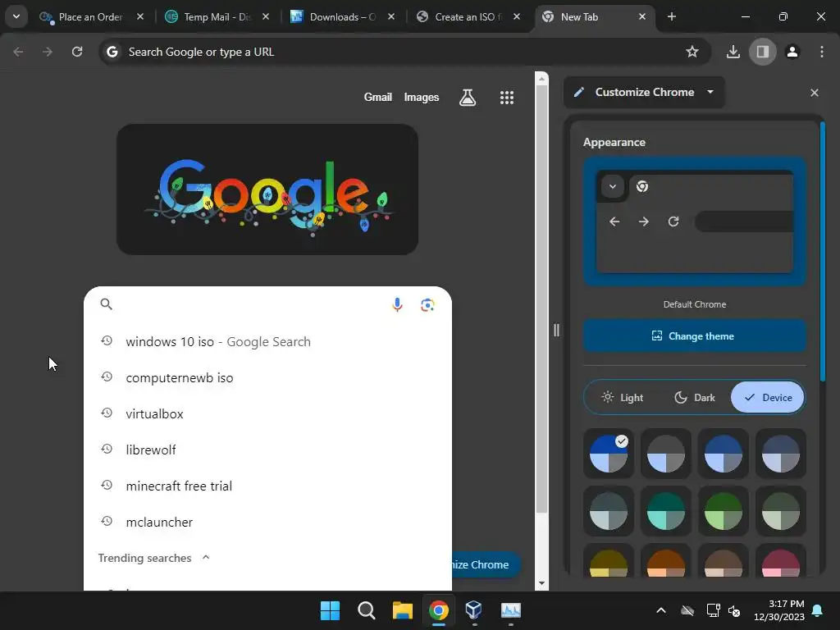The height and width of the screenshot is (630, 840).
Task: Select the mclauncher search suggestion
Action: [x=268, y=523]
